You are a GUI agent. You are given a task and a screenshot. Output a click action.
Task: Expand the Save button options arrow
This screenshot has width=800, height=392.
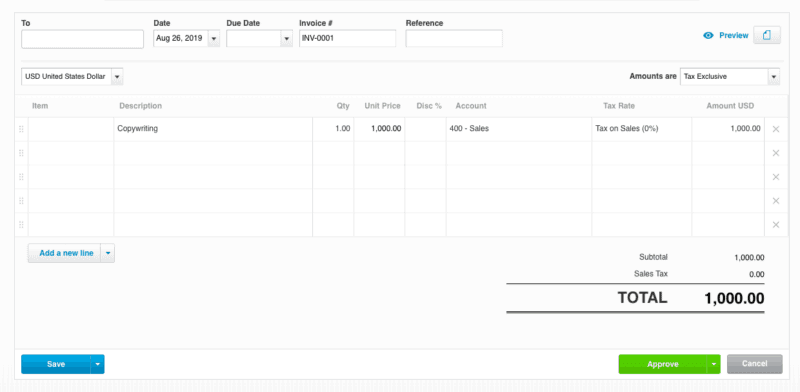point(97,364)
